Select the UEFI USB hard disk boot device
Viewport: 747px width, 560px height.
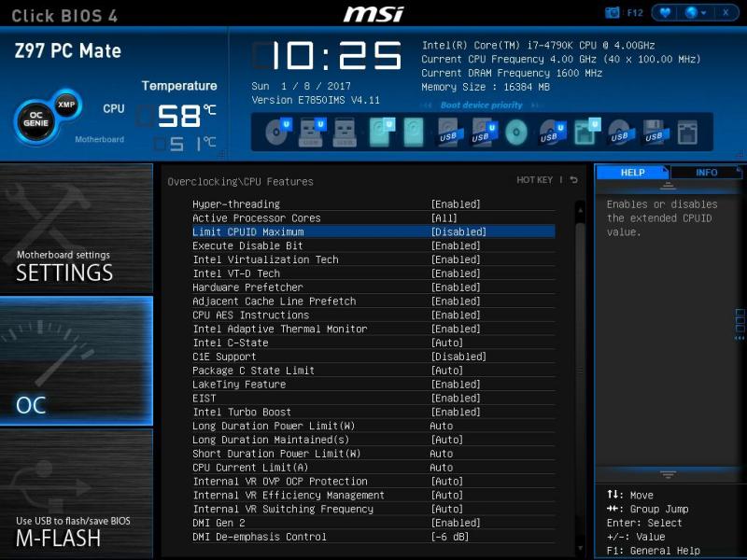(484, 132)
